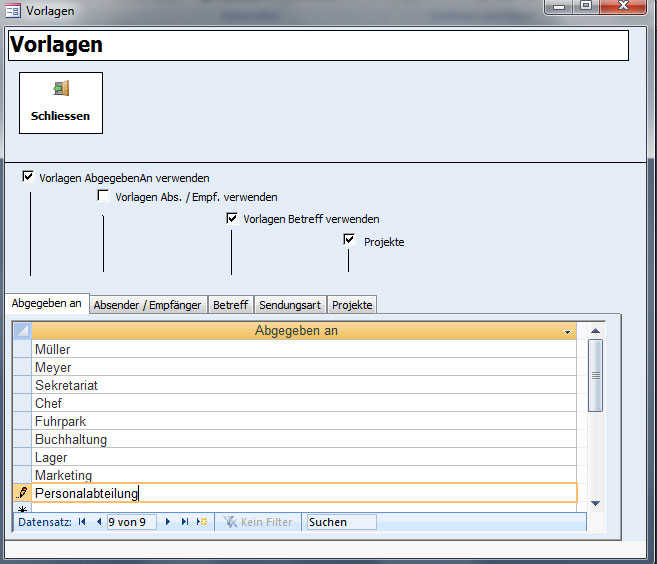The image size is (657, 564).
Task: Toggle the Projekte checkbox
Action: click(349, 240)
